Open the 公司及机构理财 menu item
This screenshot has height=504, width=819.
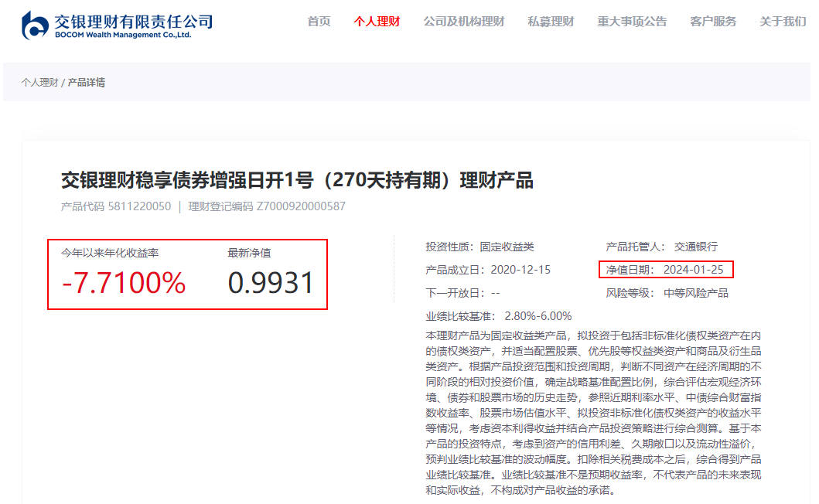464,22
